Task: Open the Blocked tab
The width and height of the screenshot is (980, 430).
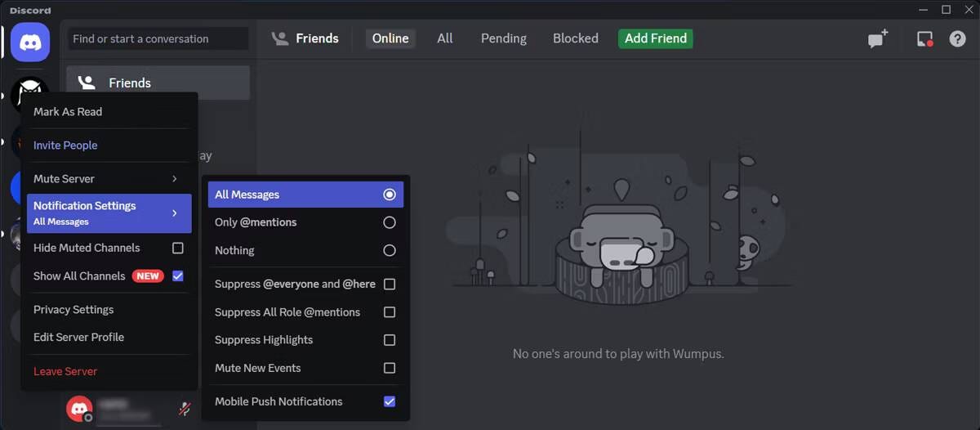Action: [x=576, y=38]
